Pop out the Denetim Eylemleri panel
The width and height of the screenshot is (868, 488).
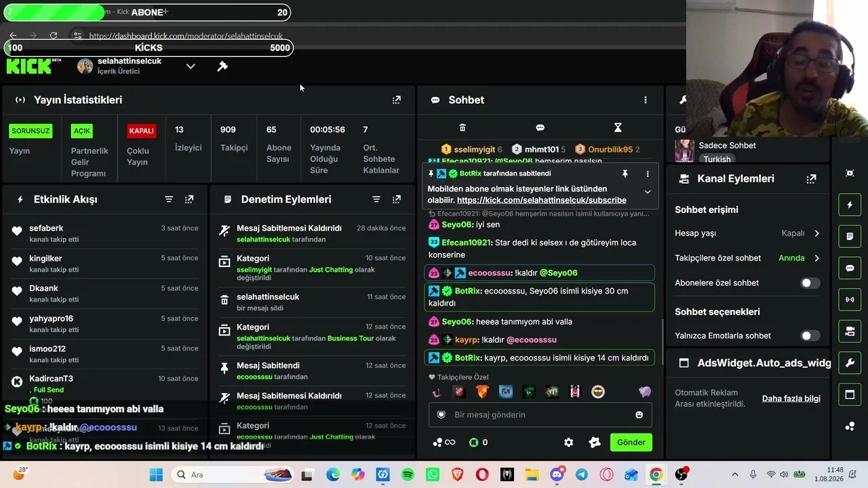(x=397, y=199)
